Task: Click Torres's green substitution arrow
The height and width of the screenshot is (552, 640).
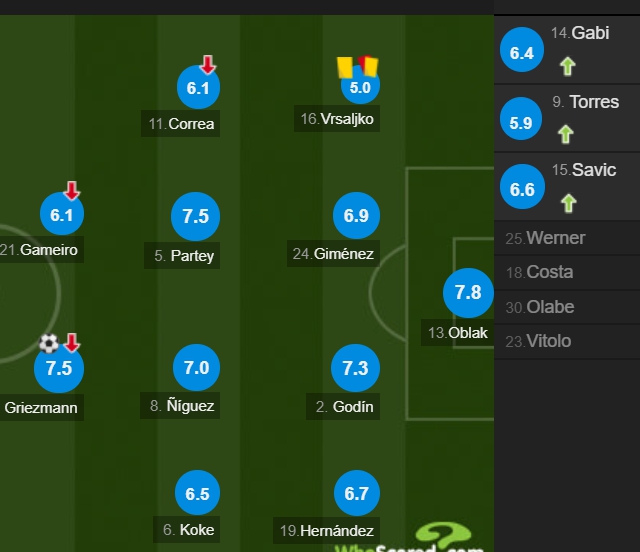Action: (566, 134)
